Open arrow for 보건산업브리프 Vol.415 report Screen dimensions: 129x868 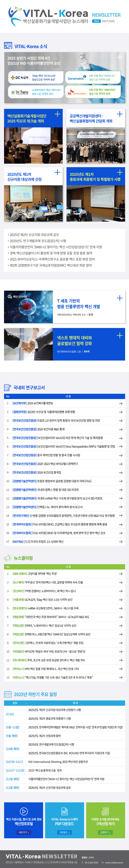click(x=121, y=438)
